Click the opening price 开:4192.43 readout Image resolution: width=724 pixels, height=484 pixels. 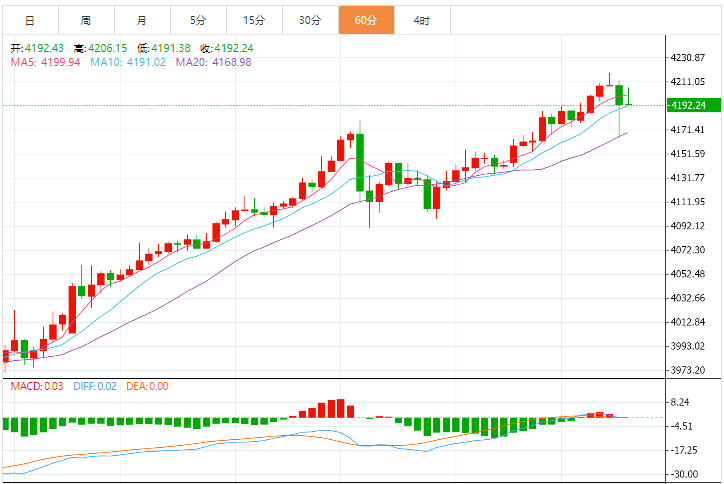(x=37, y=48)
